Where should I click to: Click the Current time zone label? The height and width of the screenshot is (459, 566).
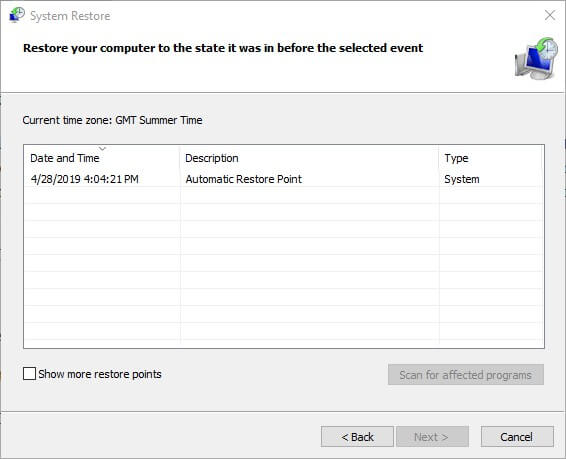pos(112,120)
